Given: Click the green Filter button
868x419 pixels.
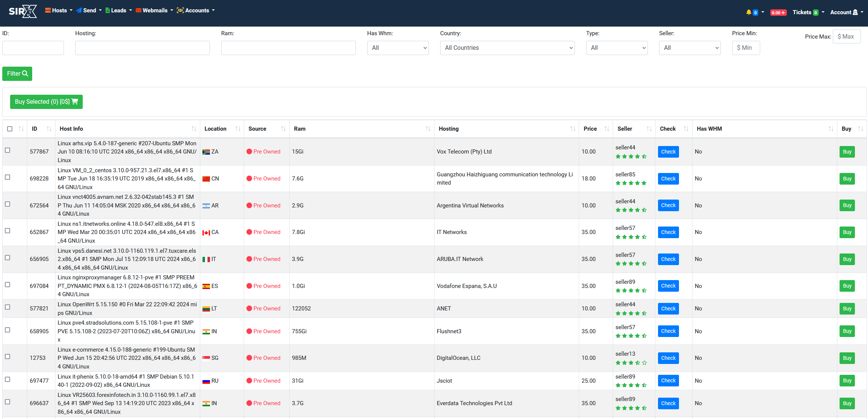Looking at the screenshot, I should click(17, 74).
